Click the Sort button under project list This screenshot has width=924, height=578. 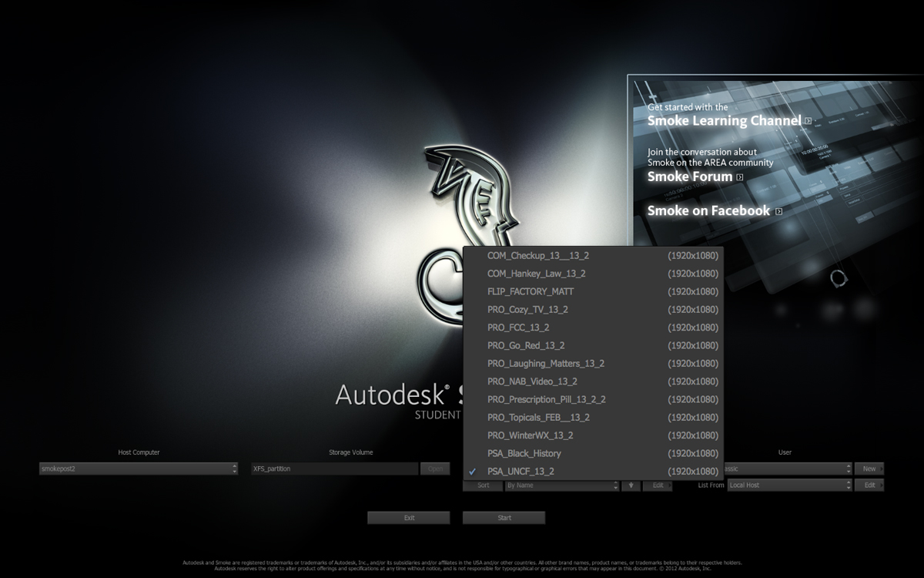coord(483,486)
